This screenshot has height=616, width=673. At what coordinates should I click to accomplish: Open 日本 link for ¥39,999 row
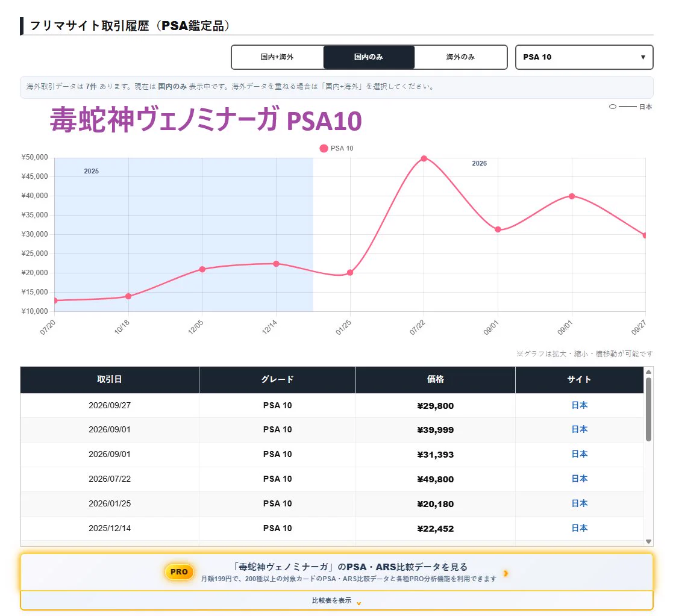579,429
